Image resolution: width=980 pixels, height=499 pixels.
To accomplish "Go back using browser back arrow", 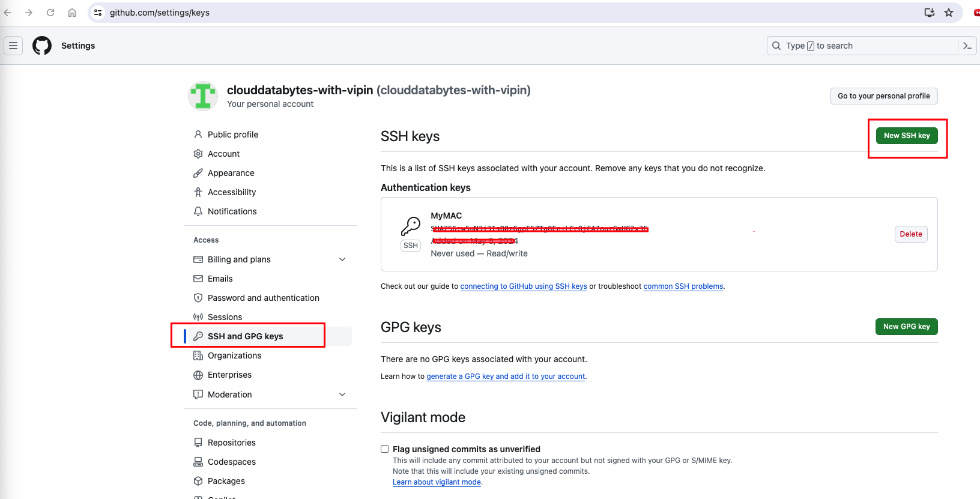I will coord(7,13).
